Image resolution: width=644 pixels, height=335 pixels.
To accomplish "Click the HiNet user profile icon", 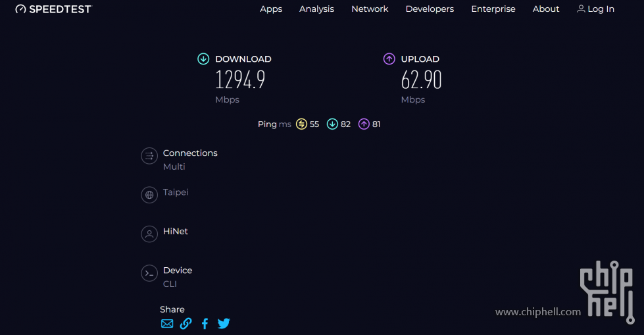I will click(149, 234).
